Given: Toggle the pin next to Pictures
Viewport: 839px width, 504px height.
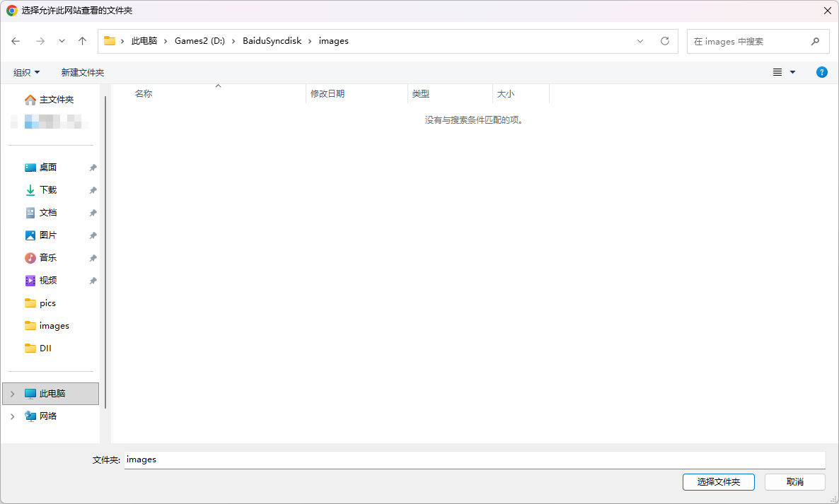Looking at the screenshot, I should pyautogui.click(x=93, y=235).
